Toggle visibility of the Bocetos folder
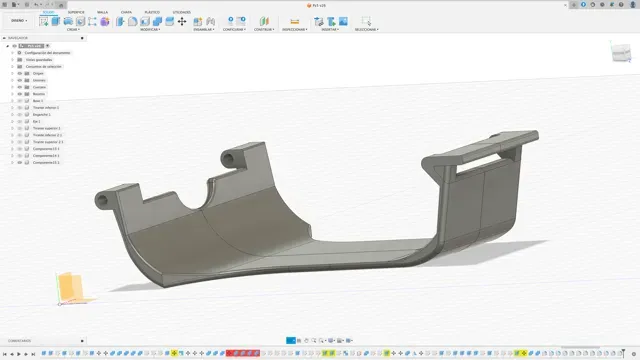Image resolution: width=640 pixels, height=360 pixels. click(20, 94)
